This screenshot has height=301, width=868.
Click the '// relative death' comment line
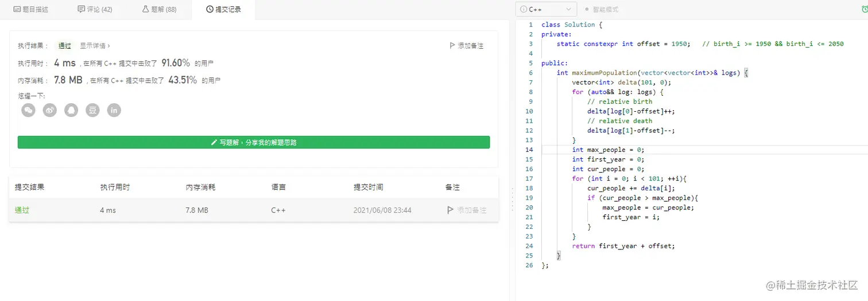point(620,121)
